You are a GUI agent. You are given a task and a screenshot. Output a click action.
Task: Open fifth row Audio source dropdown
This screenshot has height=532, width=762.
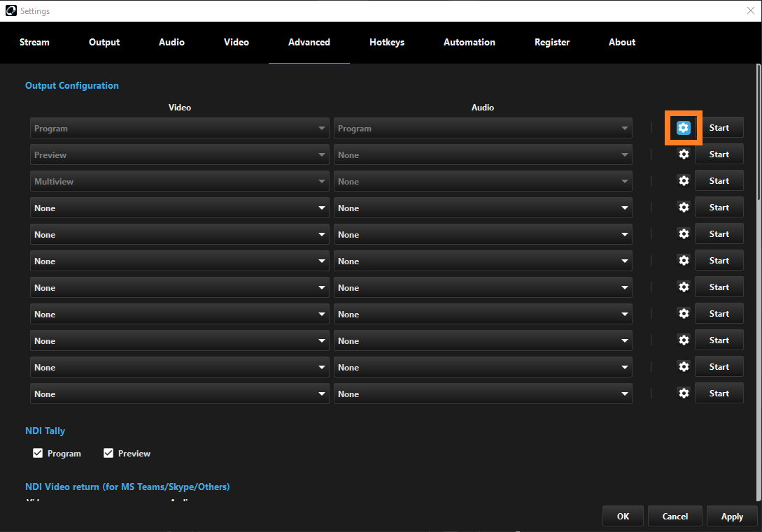tap(483, 235)
